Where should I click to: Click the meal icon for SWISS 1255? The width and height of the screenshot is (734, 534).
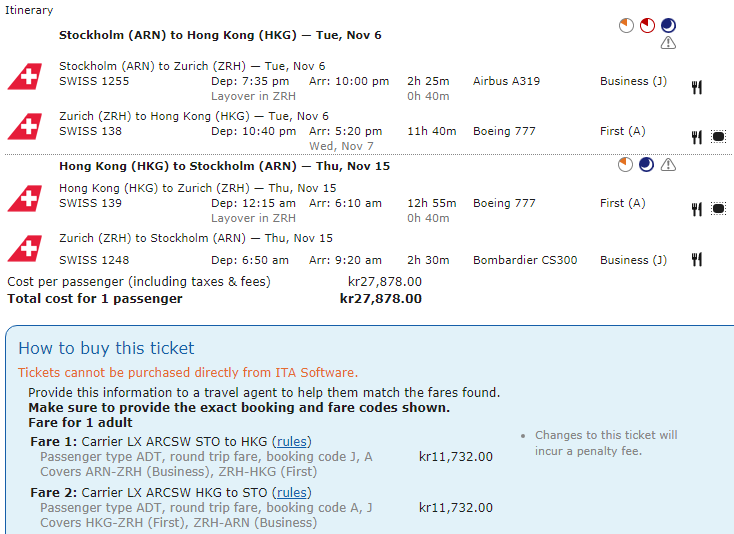697,88
